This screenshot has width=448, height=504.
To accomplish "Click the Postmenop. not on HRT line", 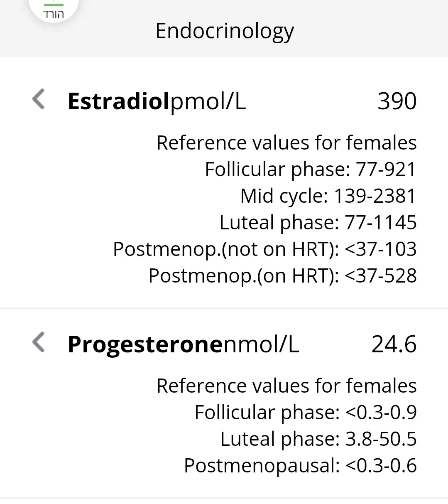I will (x=264, y=249).
